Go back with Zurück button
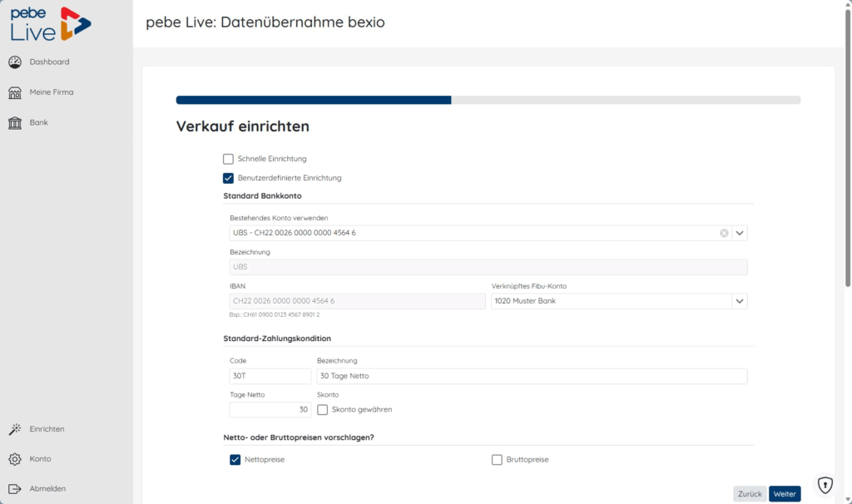This screenshot has height=504, width=852. tap(750, 494)
